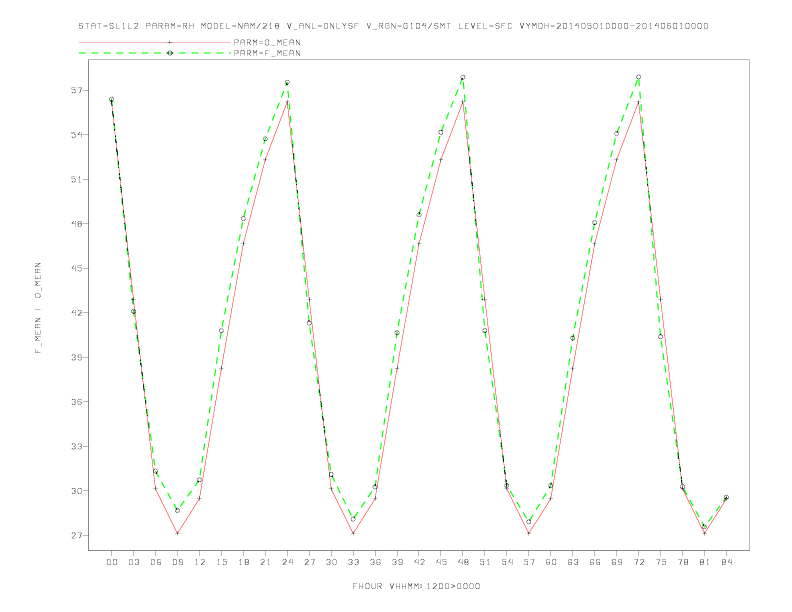Click the 45 tick label on vertical axis
Screen dimensions: 792x612
76,268
